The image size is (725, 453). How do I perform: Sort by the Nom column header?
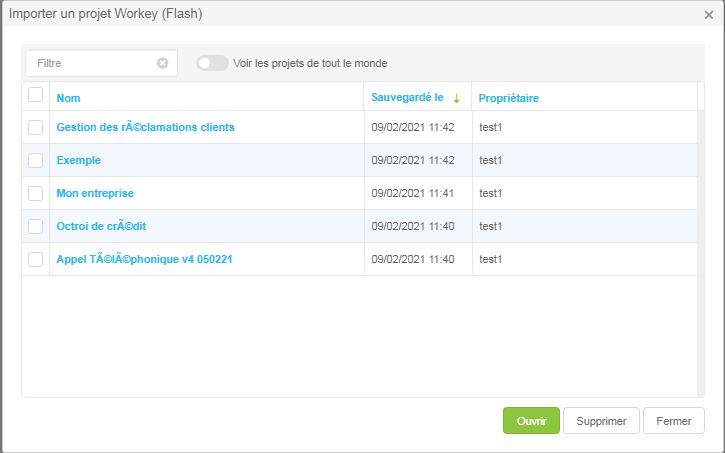69,98
